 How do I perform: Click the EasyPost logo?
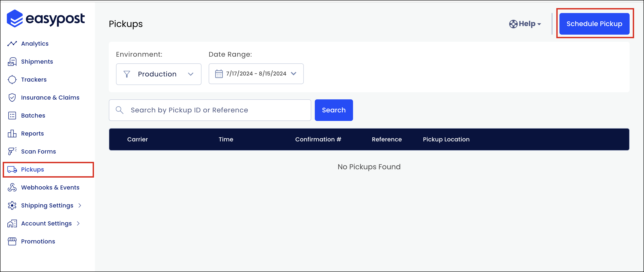pyautogui.click(x=46, y=18)
